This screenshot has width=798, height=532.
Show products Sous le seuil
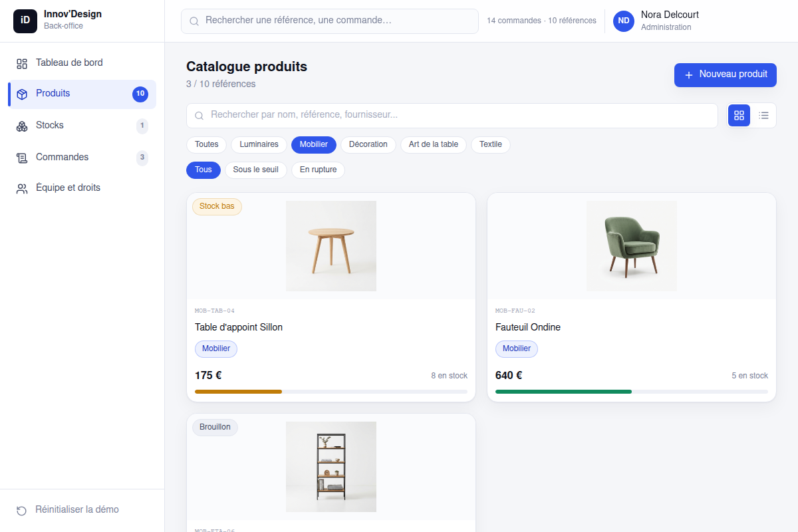[256, 170]
